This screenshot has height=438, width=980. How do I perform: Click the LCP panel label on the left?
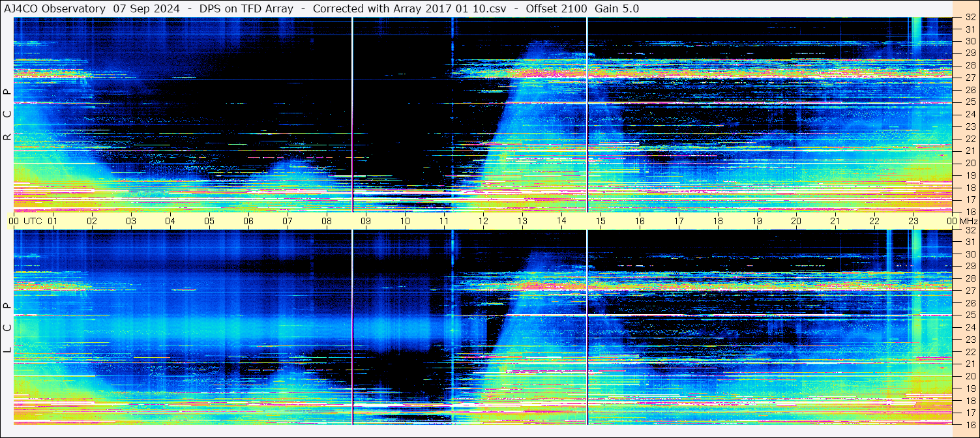(x=7, y=328)
